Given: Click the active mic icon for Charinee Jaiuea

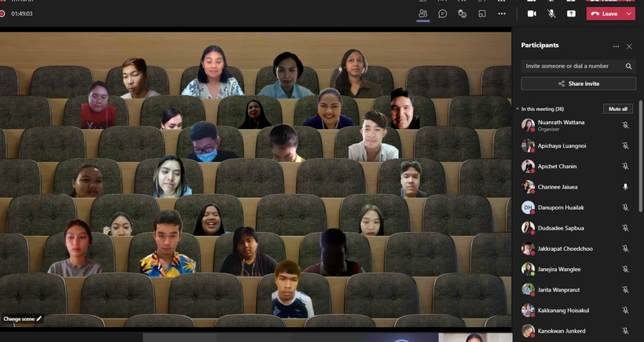Looking at the screenshot, I should (x=625, y=186).
